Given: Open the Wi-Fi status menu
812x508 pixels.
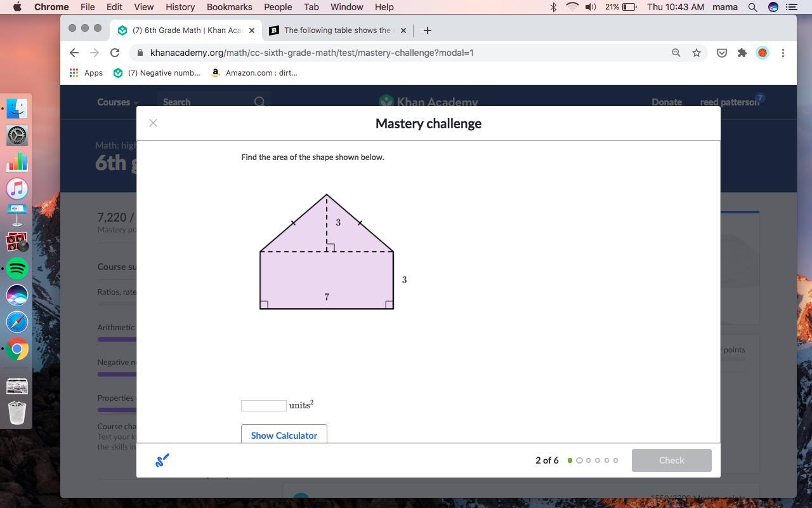Looking at the screenshot, I should (572, 7).
